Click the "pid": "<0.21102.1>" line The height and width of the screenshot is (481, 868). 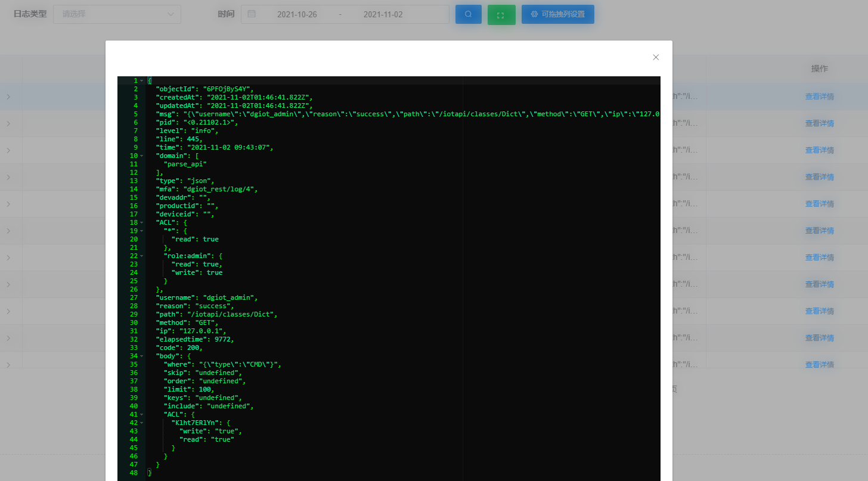click(197, 122)
